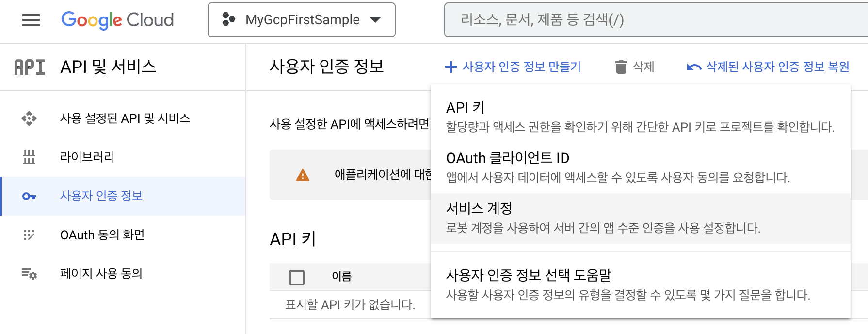Viewport: 868px width, 334px height.
Task: Click the 이름 column header
Action: (x=341, y=276)
